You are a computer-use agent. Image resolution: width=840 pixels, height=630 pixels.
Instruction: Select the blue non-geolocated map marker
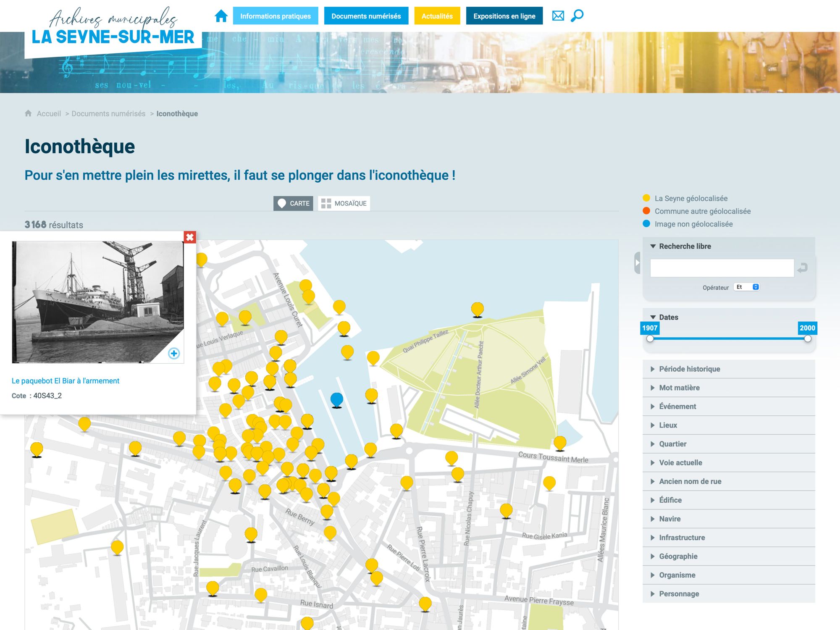point(336,399)
